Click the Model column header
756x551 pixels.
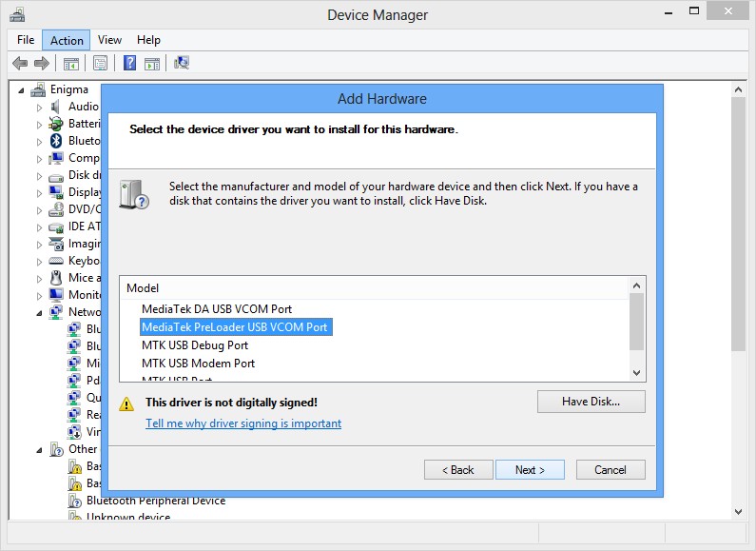click(x=374, y=288)
